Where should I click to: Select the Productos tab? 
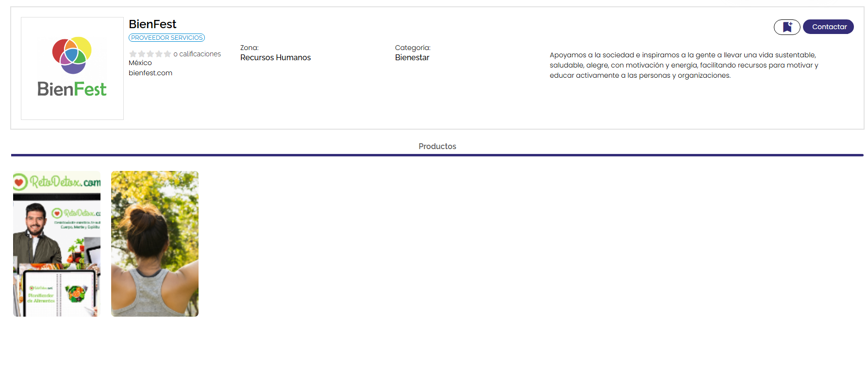(x=437, y=146)
